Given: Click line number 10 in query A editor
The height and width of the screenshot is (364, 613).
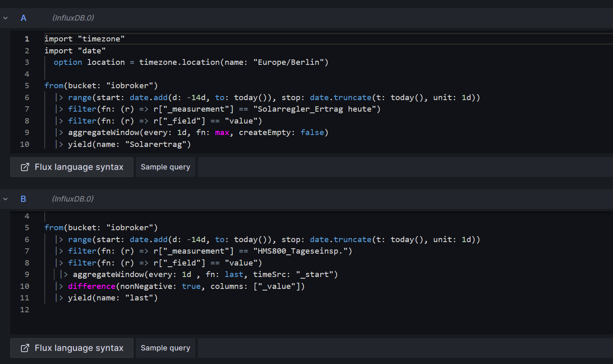Looking at the screenshot, I should pyautogui.click(x=25, y=144).
